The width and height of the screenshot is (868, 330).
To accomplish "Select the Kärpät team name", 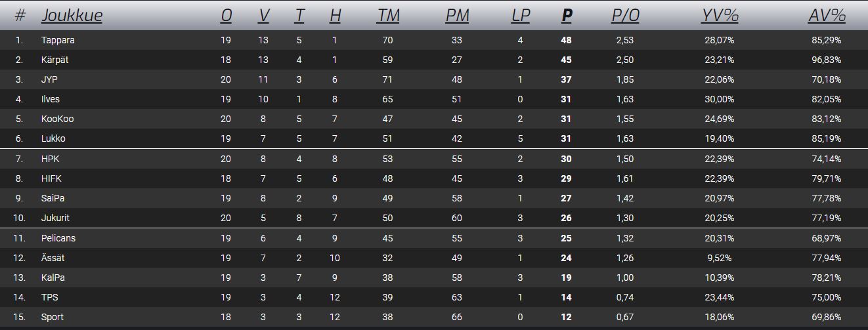I will pyautogui.click(x=54, y=60).
